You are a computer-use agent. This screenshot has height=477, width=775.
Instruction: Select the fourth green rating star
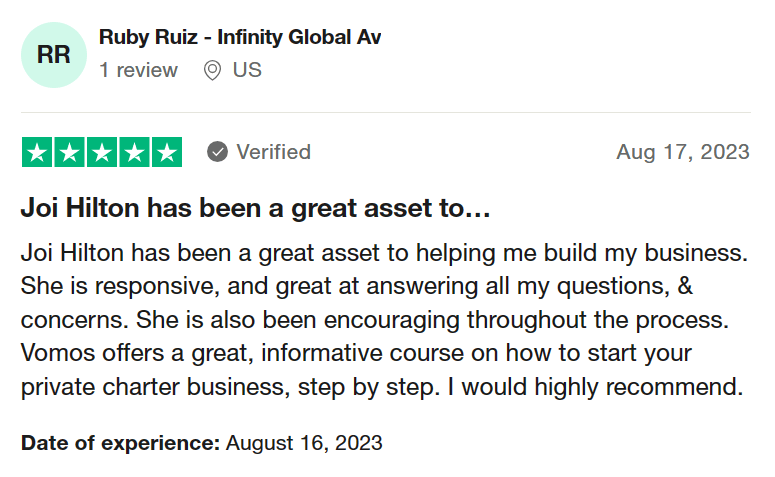tap(133, 152)
